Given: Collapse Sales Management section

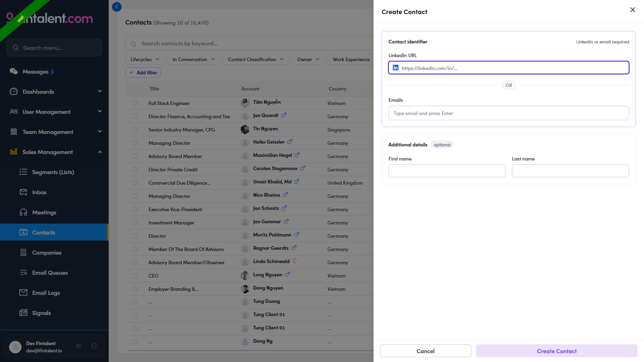Looking at the screenshot, I should click(x=100, y=152).
